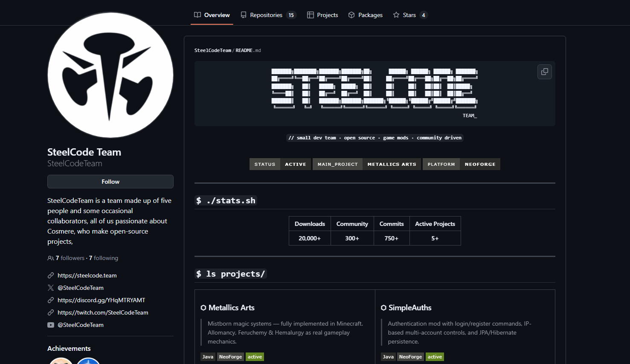Screen dimensions: 630x364
Task: Click link icon beside Twitch URL
Action: pos(51,312)
